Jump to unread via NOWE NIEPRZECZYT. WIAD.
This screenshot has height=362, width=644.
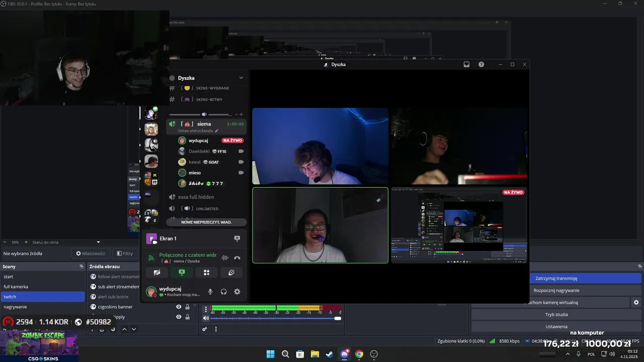206,222
